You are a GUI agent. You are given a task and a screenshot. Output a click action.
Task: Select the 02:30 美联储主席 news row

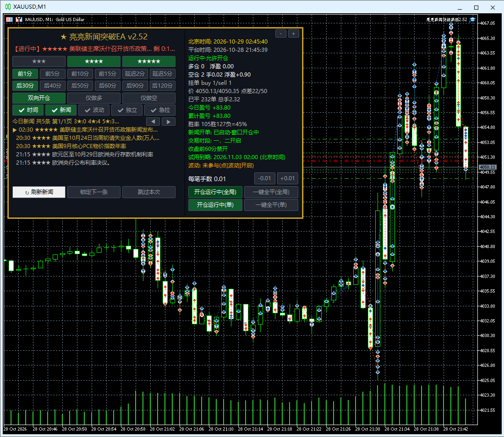pyautogui.click(x=86, y=130)
